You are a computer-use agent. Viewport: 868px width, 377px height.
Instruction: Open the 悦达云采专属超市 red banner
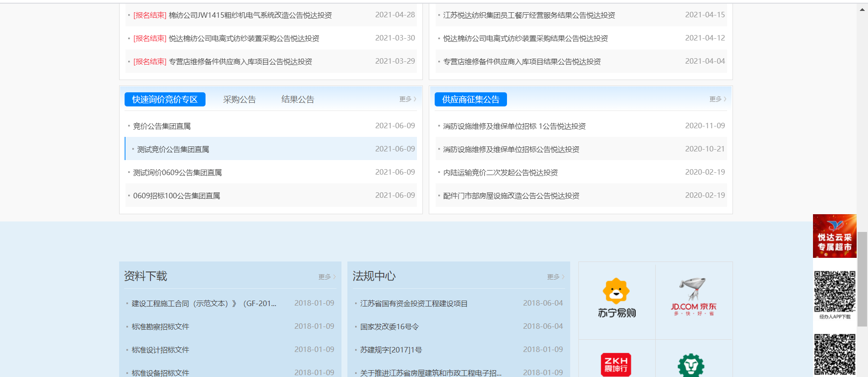834,236
